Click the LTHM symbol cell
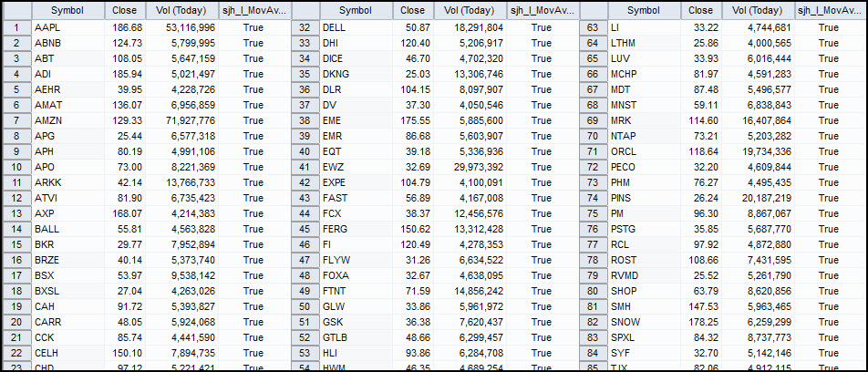 (x=645, y=43)
